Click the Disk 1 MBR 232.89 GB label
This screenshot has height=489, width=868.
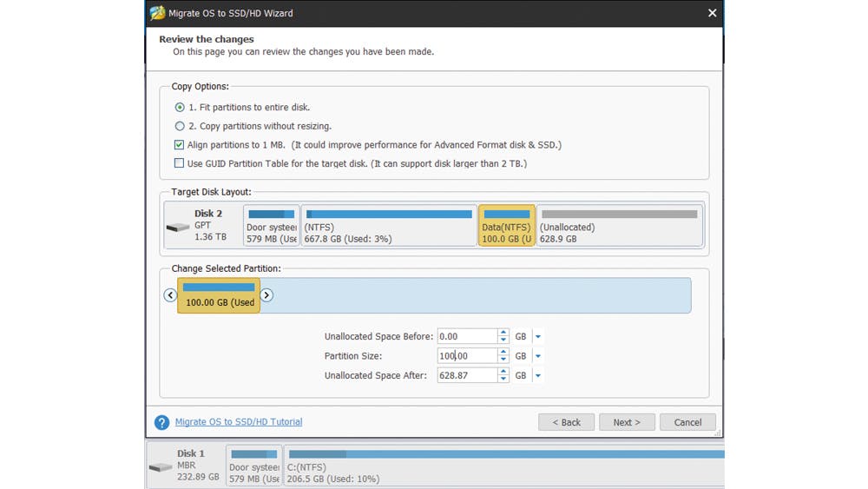pyautogui.click(x=198, y=466)
